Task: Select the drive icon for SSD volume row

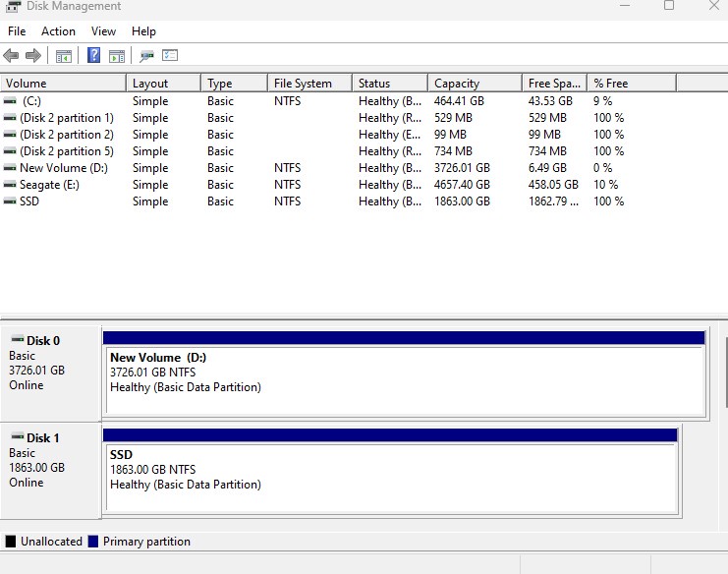Action: 10,201
